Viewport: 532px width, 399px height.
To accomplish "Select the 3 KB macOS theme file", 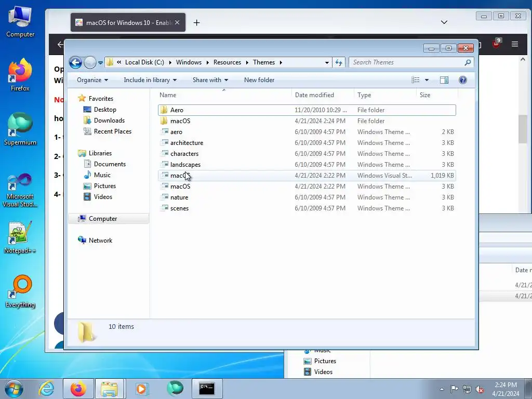I will (307, 187).
